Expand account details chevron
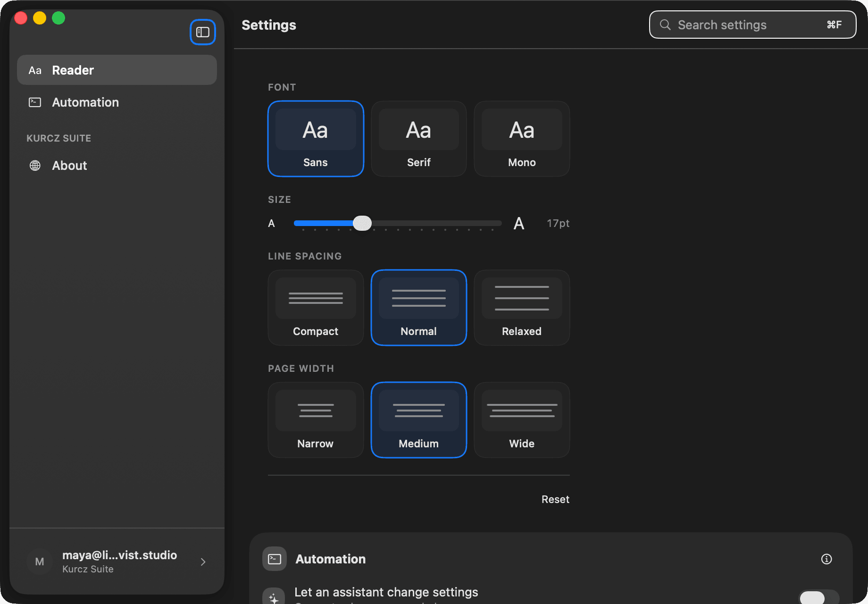The width and height of the screenshot is (868, 604). [203, 562]
